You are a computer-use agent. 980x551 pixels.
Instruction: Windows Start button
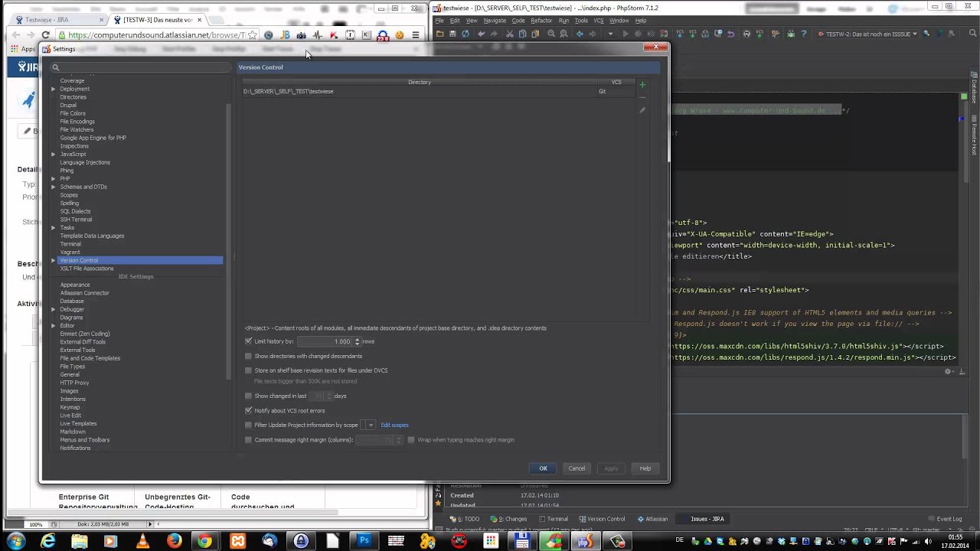(15, 541)
